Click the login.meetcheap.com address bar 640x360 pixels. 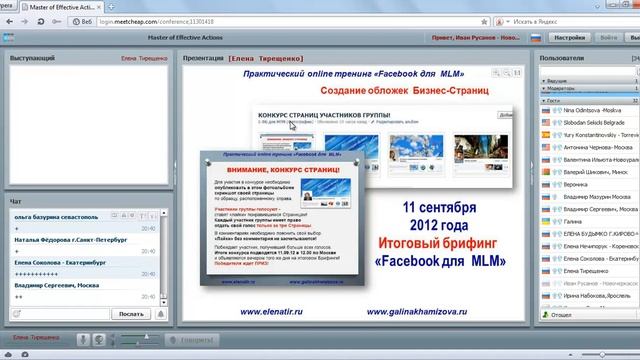286,22
